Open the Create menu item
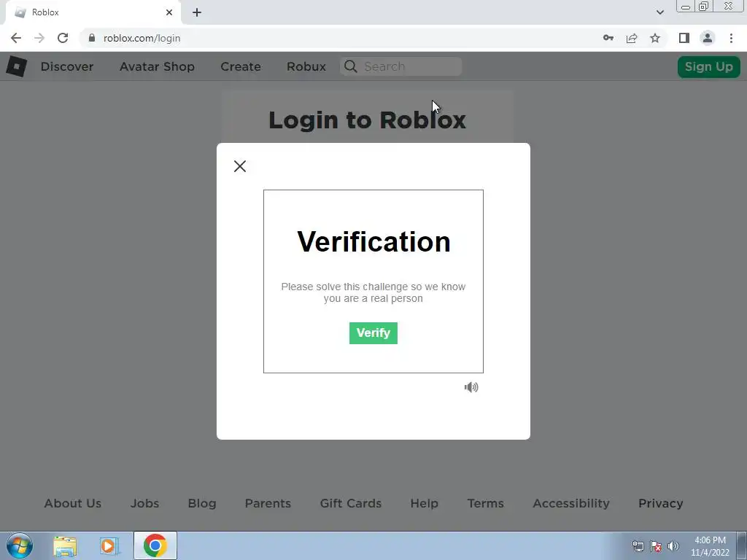Screen dimensions: 747x560 (241, 66)
